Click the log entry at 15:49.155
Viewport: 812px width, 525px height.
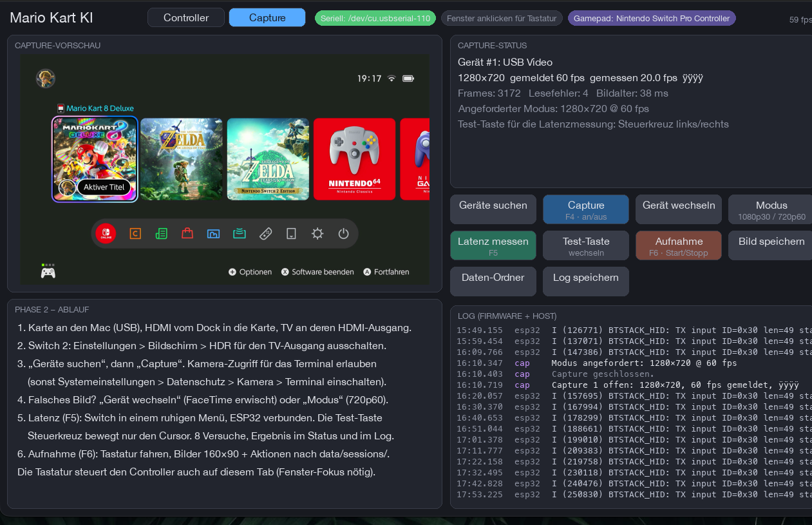click(x=634, y=330)
